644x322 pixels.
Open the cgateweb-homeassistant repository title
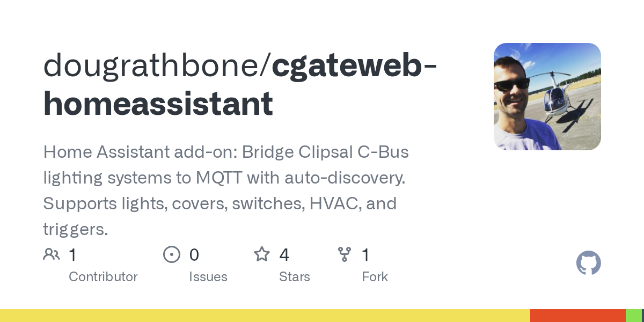[x=240, y=85]
